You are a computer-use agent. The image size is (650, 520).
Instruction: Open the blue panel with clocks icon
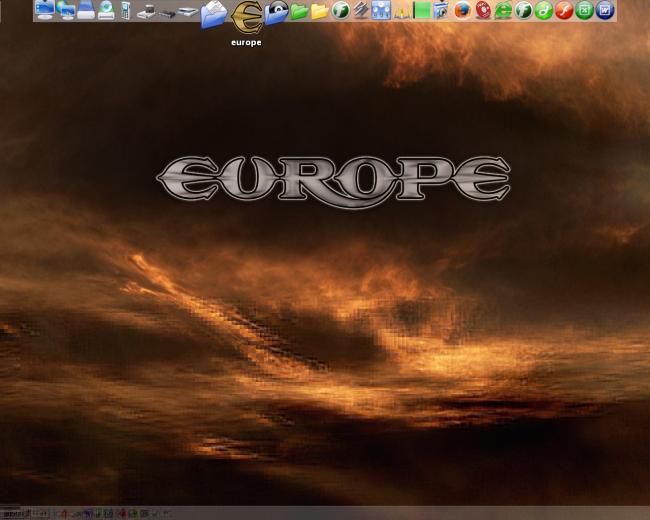tap(381, 10)
